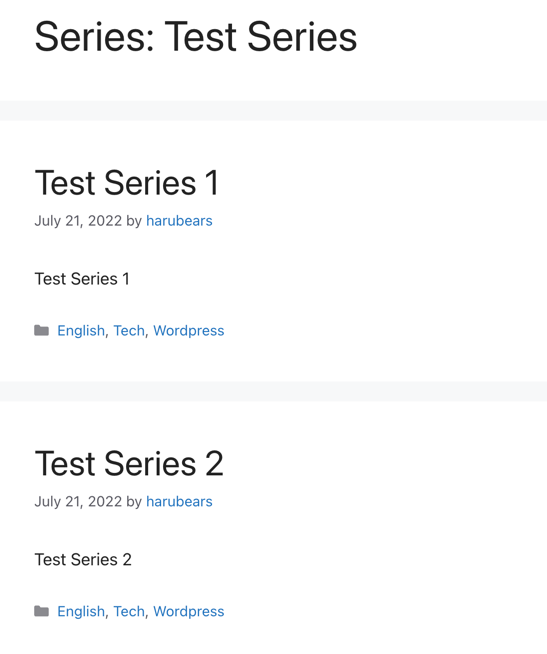
Task: Click the folder icon under Test Series 2
Action: pyautogui.click(x=41, y=611)
